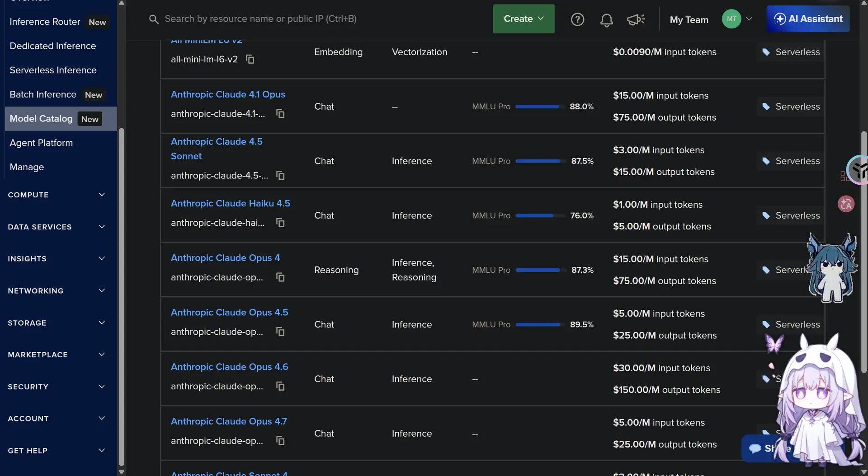Click the Serverless tag icon for Claude 4.1 Opus

(x=766, y=107)
